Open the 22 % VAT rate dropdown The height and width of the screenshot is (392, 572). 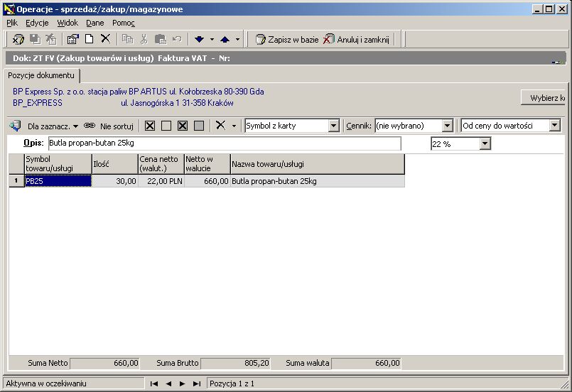click(485, 143)
